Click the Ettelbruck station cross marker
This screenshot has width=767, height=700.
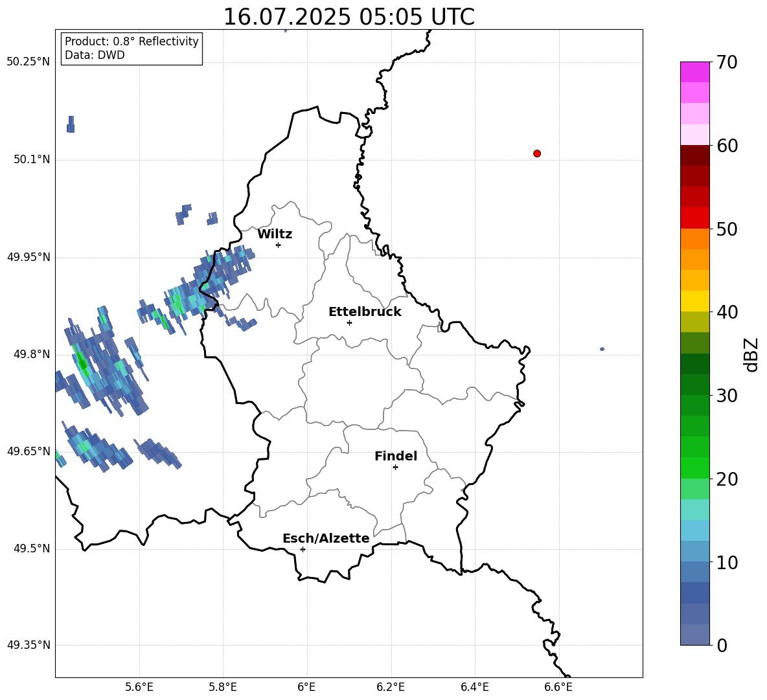[349, 322]
